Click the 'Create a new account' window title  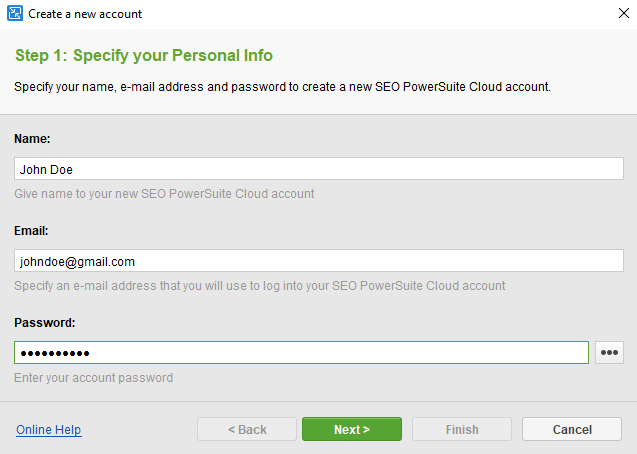click(85, 14)
